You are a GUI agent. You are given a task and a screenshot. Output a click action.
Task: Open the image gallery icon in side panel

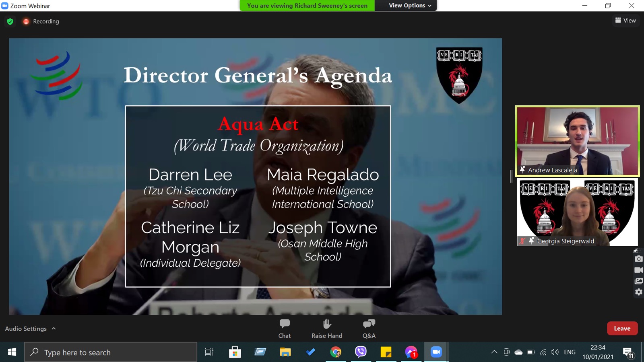point(638,281)
